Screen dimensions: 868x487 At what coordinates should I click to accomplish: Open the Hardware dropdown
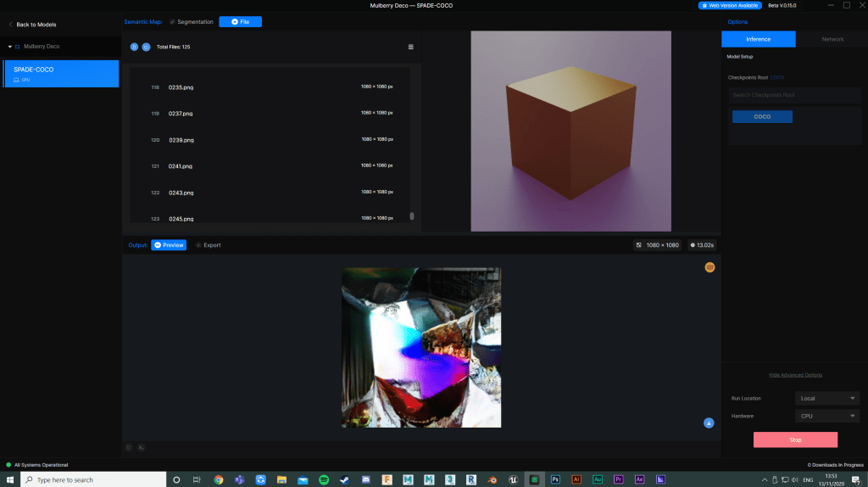[x=828, y=416]
